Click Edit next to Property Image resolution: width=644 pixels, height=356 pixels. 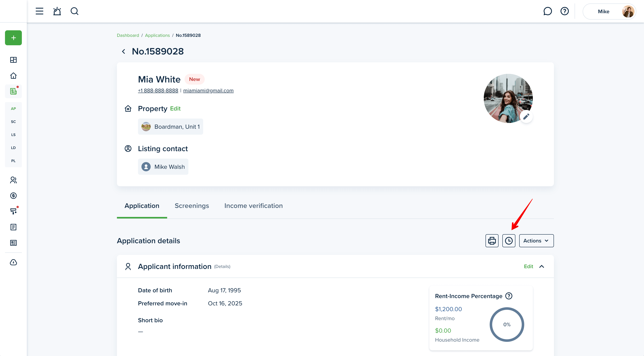[175, 109]
